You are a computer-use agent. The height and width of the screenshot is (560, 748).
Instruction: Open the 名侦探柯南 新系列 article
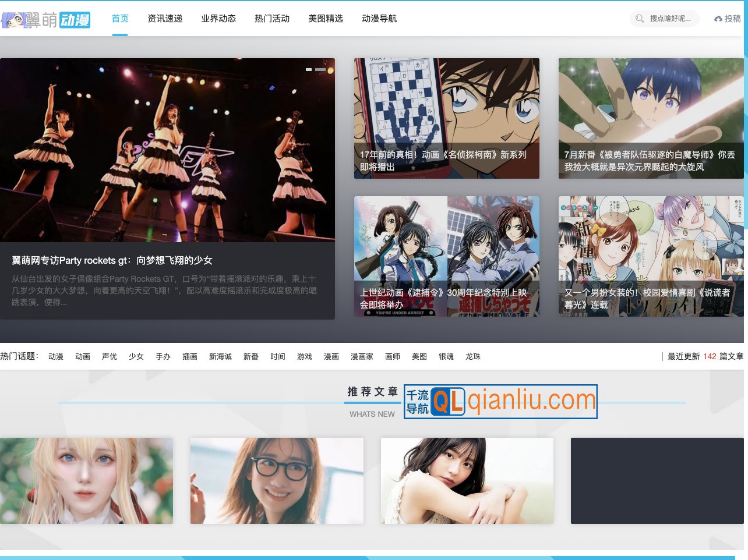point(446,118)
